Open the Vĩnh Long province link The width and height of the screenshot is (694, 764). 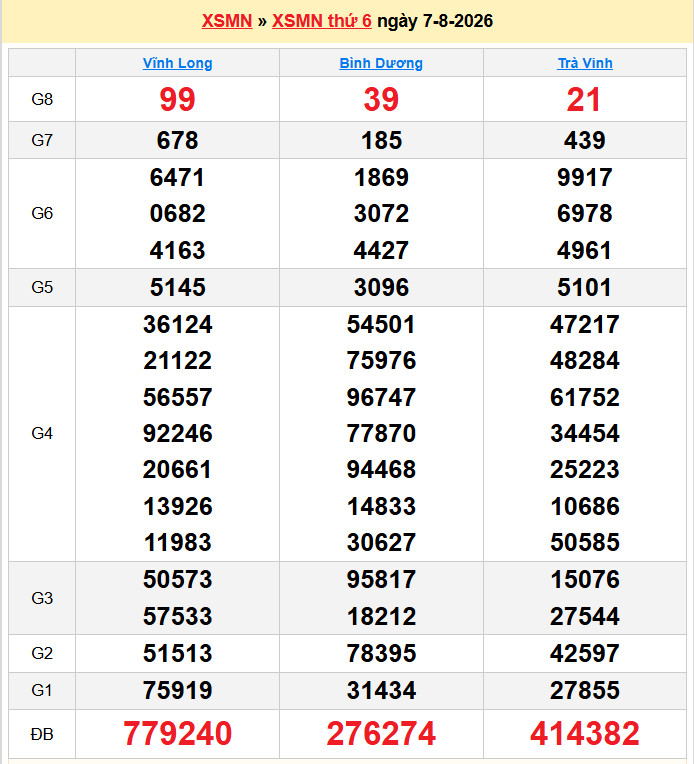point(177,63)
